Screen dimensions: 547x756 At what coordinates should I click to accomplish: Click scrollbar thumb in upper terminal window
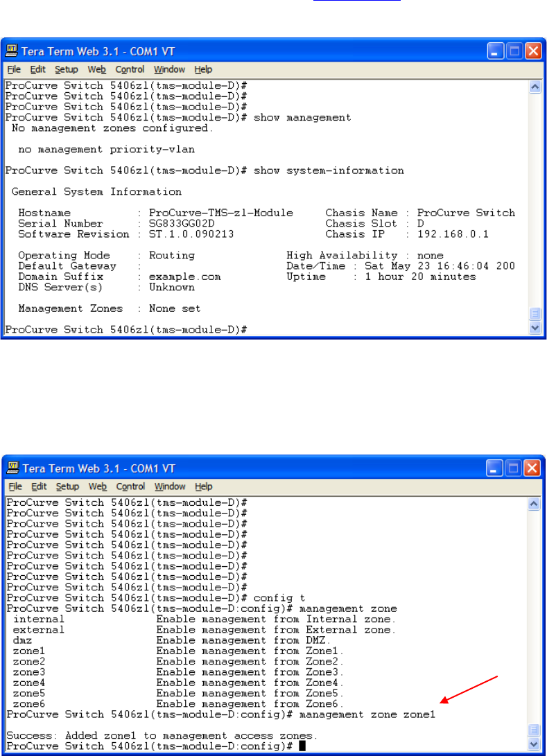coord(535,313)
